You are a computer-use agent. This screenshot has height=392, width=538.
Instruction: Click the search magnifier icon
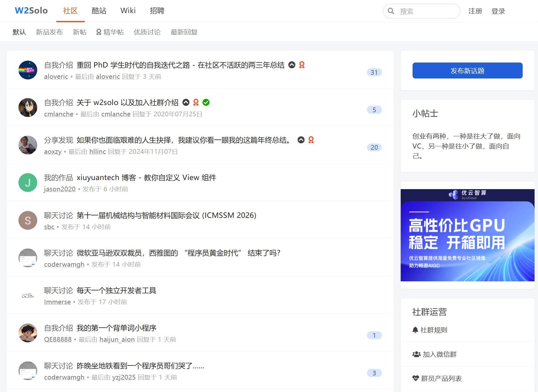tap(391, 11)
